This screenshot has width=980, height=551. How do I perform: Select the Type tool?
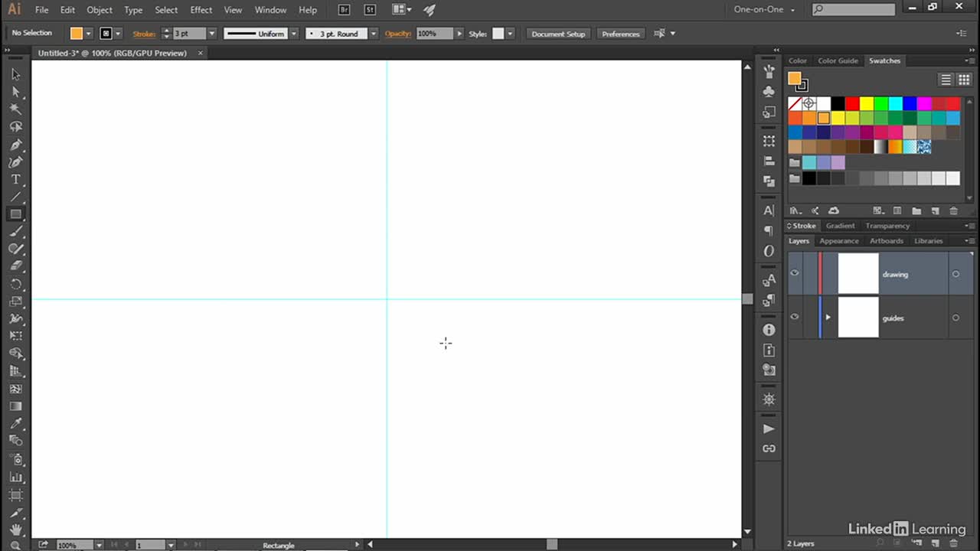click(15, 180)
